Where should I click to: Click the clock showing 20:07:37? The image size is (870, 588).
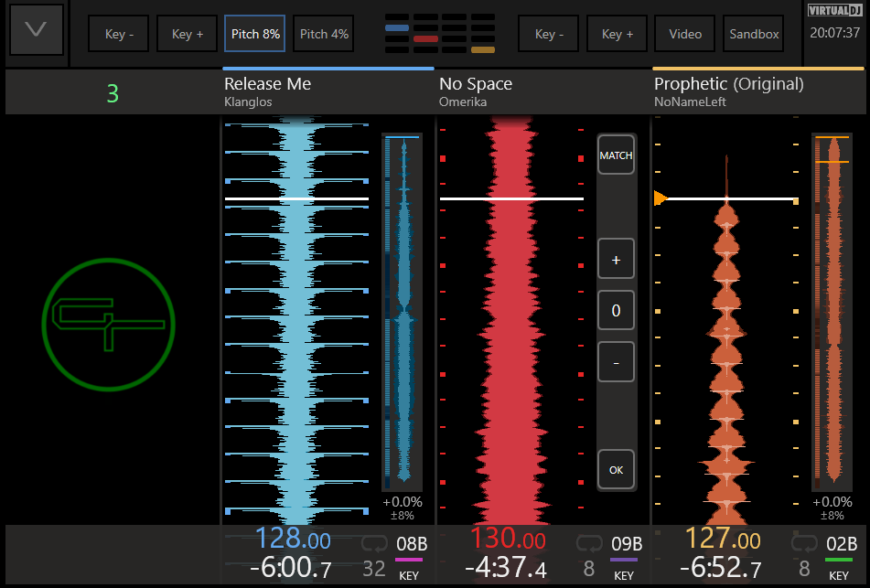pos(835,33)
